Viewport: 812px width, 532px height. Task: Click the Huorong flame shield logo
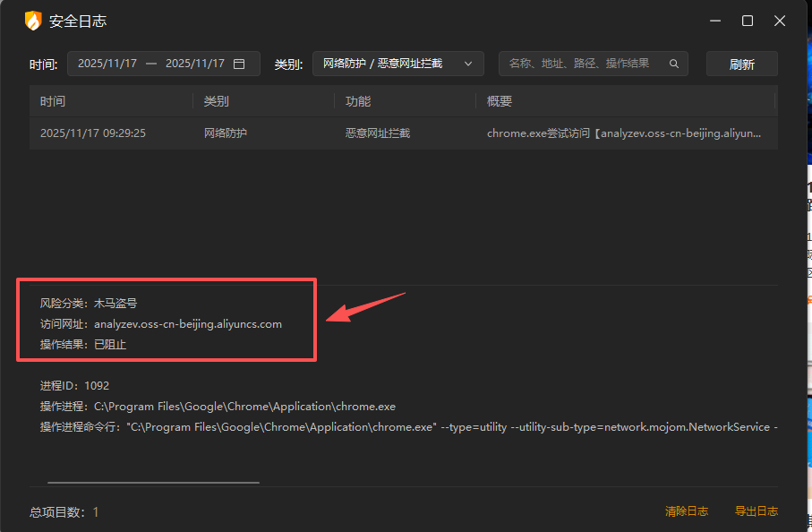(33, 21)
